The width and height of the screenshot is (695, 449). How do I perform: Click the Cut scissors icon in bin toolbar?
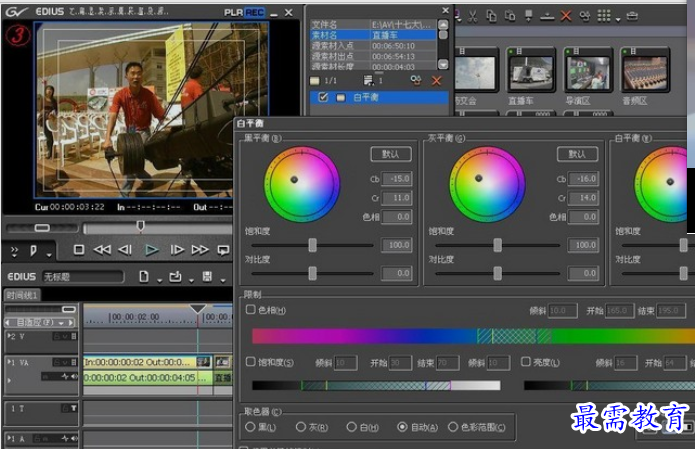tap(471, 16)
